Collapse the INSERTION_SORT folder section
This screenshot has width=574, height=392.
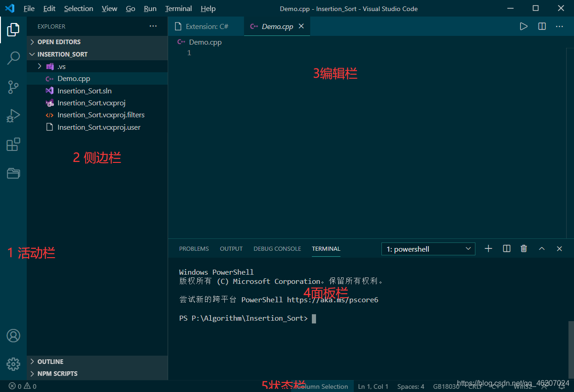pyautogui.click(x=97, y=54)
